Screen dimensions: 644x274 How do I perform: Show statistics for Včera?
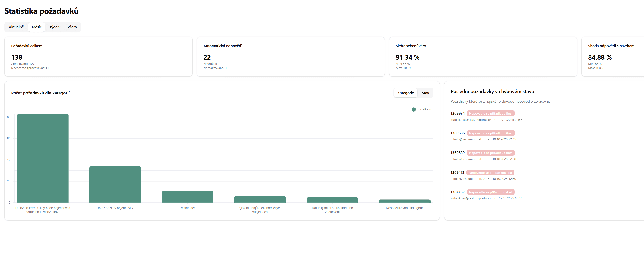pyautogui.click(x=72, y=27)
